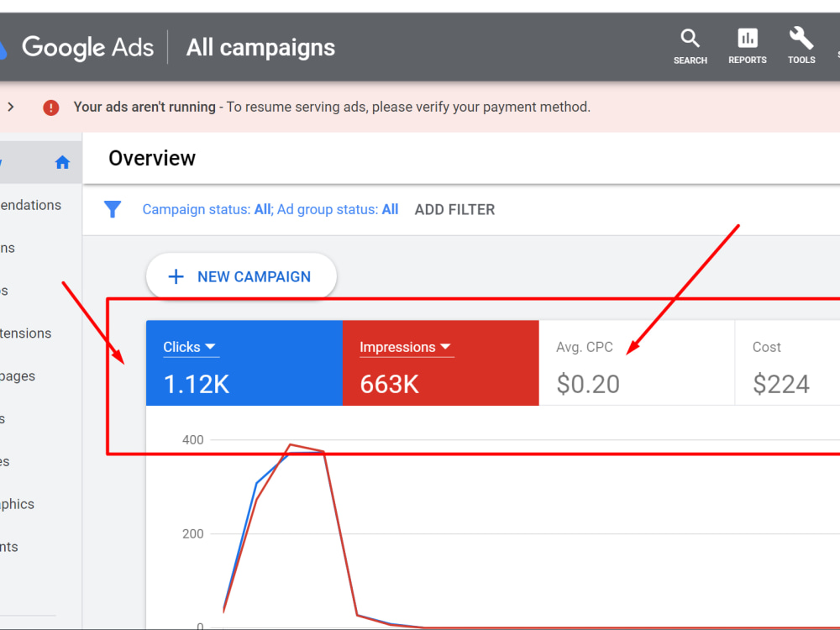Click the Google Ads logo text
This screenshot has width=840, height=630.
[88, 48]
